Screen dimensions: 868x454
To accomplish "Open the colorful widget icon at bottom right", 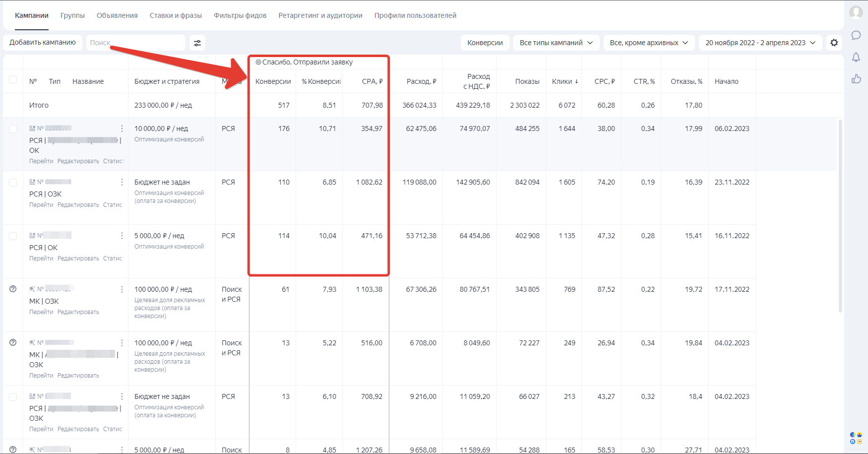I will (x=856, y=438).
